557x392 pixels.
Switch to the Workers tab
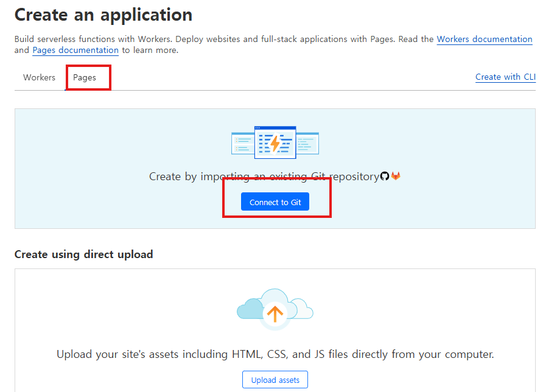pos(39,77)
